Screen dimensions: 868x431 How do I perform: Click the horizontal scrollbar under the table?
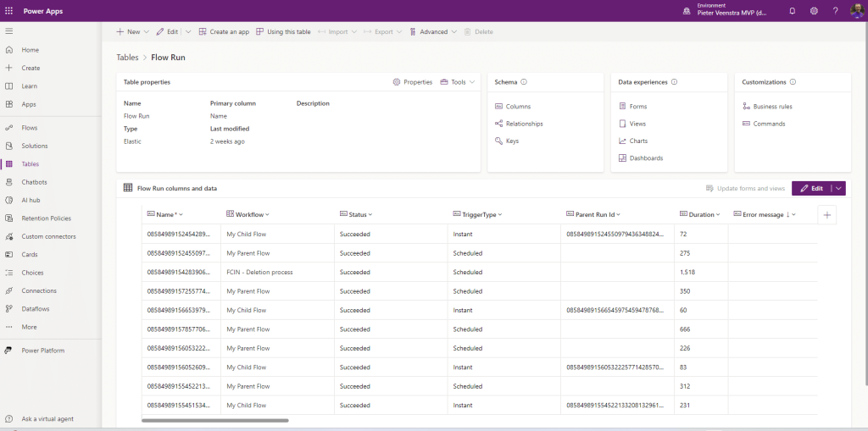(214, 421)
